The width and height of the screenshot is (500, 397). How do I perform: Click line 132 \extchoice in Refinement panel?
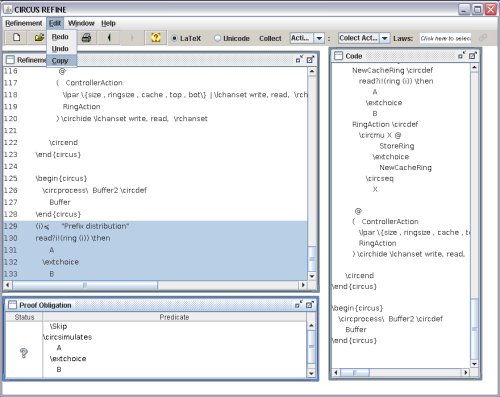click(x=60, y=262)
